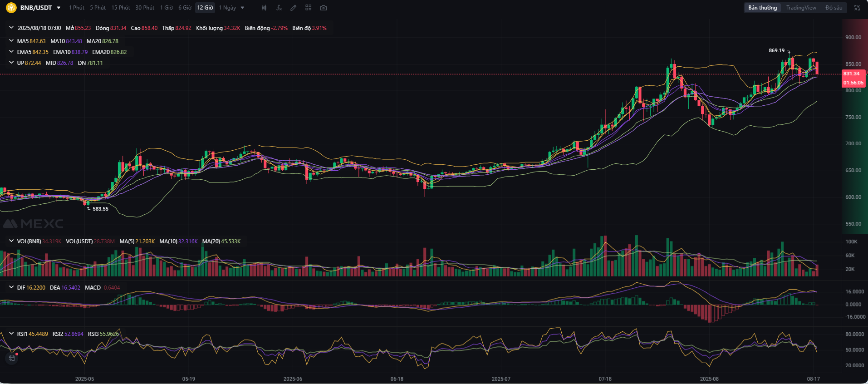Click the high marker 869.19
Viewport: 868px width, 384px height.
point(776,50)
